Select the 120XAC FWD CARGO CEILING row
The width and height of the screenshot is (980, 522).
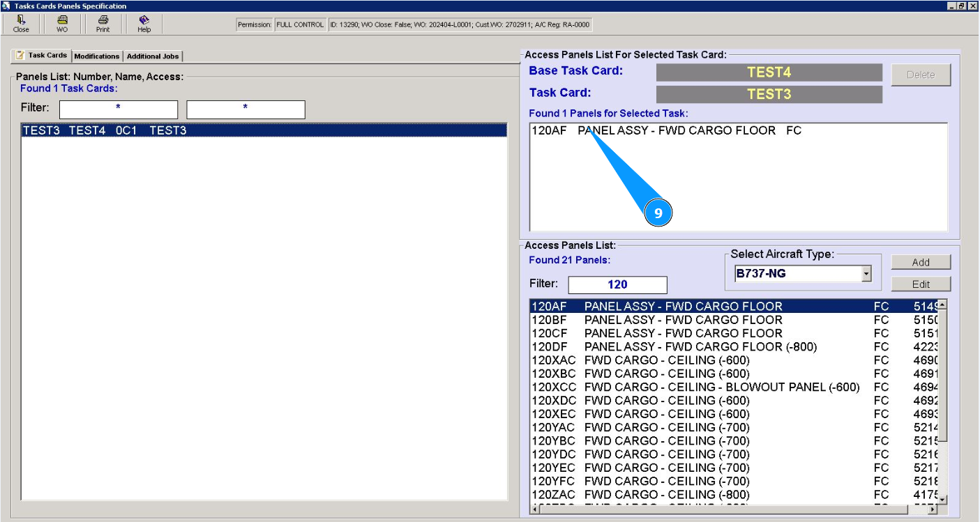point(734,360)
